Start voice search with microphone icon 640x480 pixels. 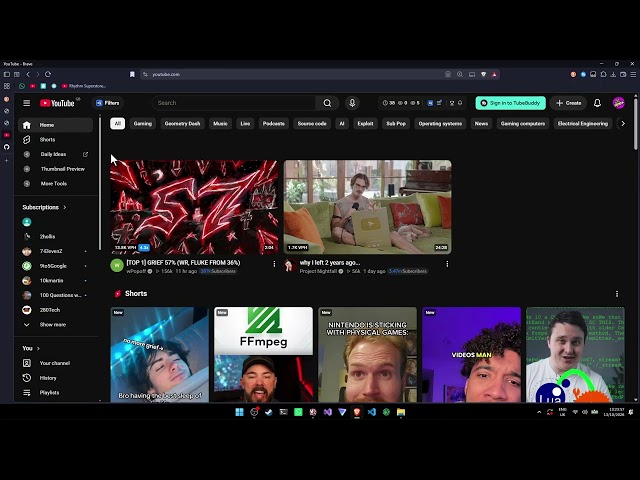(x=352, y=103)
